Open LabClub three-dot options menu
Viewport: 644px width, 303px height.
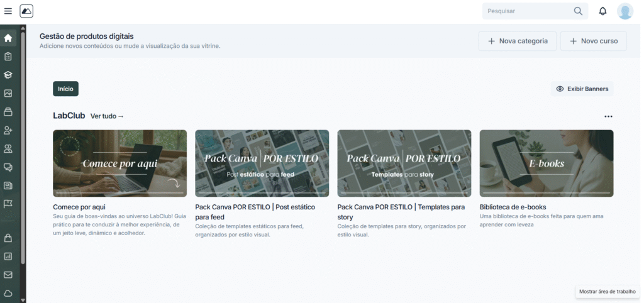coord(608,116)
